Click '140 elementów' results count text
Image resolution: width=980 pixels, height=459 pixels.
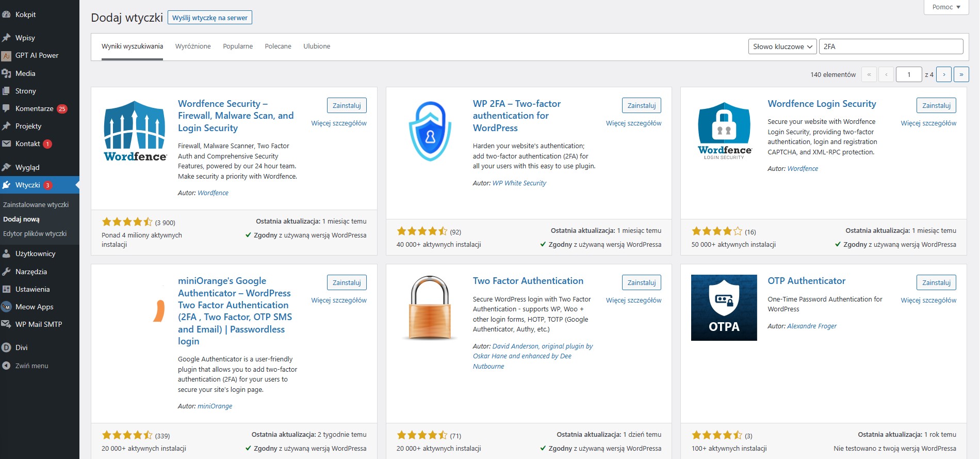[833, 75]
